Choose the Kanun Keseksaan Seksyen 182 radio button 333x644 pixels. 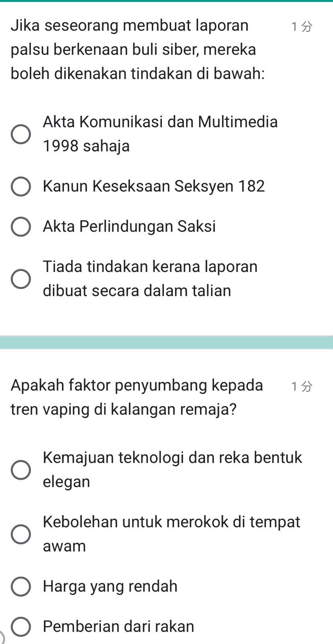pyautogui.click(x=20, y=187)
